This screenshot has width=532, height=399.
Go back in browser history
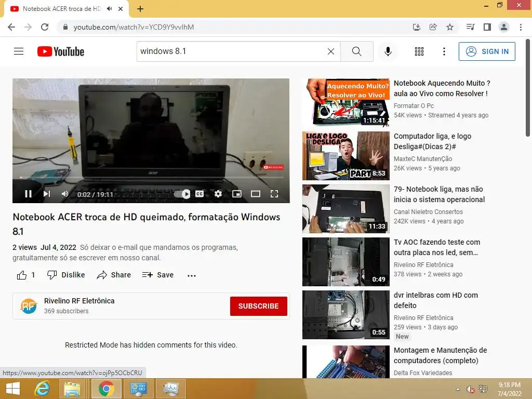pyautogui.click(x=11, y=27)
